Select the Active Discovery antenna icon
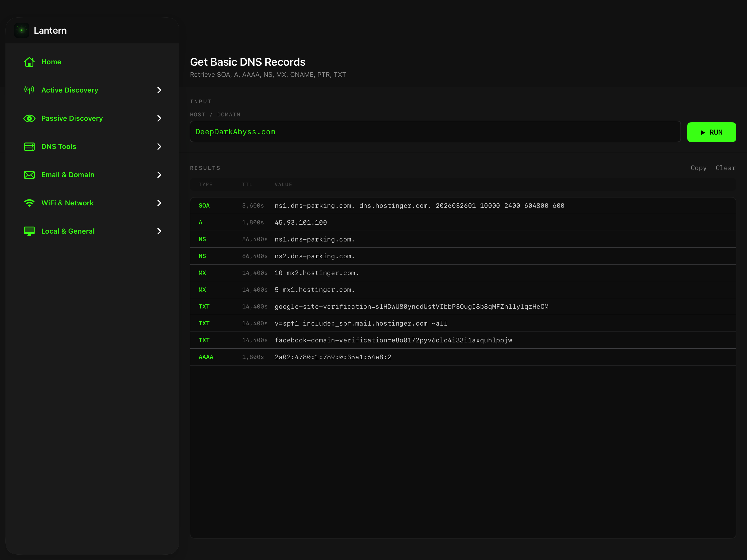The width and height of the screenshot is (747, 560). pyautogui.click(x=29, y=90)
